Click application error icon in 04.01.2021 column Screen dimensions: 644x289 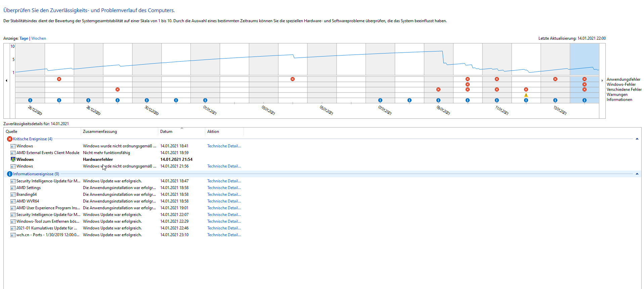pyautogui.click(x=293, y=79)
